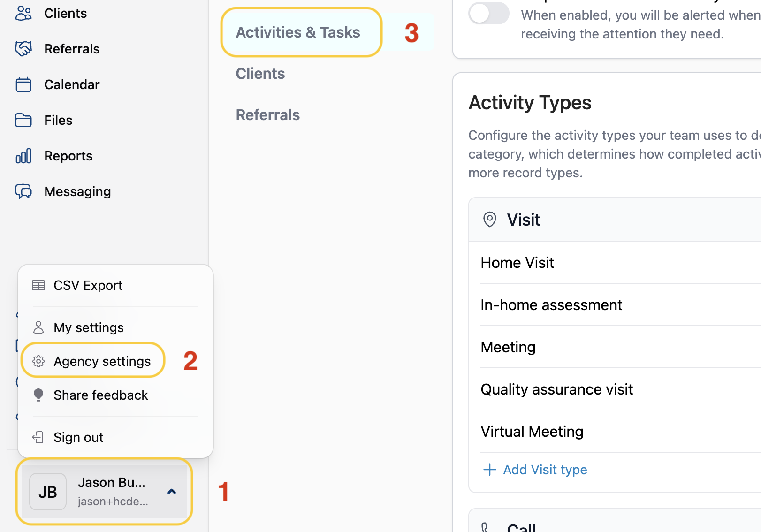Open Reports via bar chart icon
The height and width of the screenshot is (532, 761).
[23, 156]
